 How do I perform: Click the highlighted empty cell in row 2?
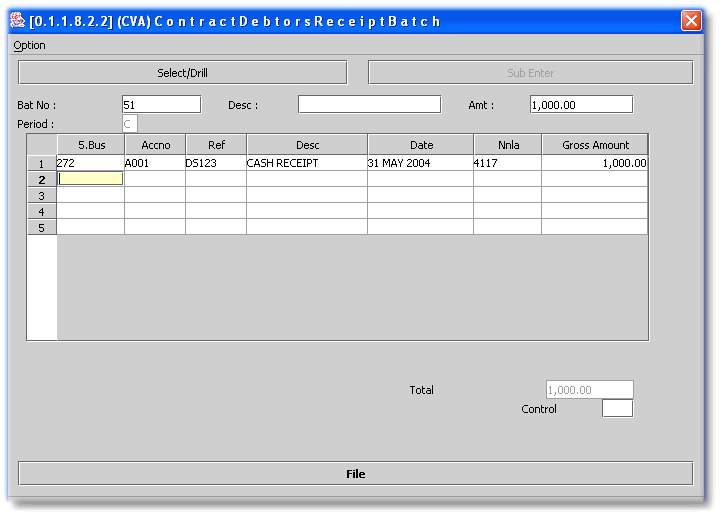point(91,179)
